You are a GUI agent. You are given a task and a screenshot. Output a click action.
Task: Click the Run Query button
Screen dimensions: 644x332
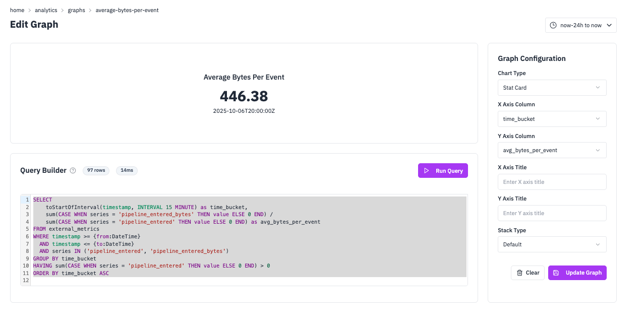tap(443, 170)
